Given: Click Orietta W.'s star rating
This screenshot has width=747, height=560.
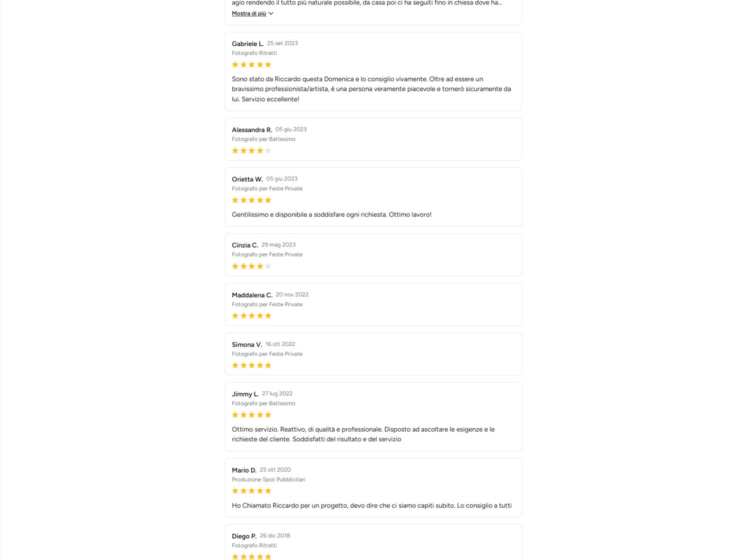Looking at the screenshot, I should (251, 200).
